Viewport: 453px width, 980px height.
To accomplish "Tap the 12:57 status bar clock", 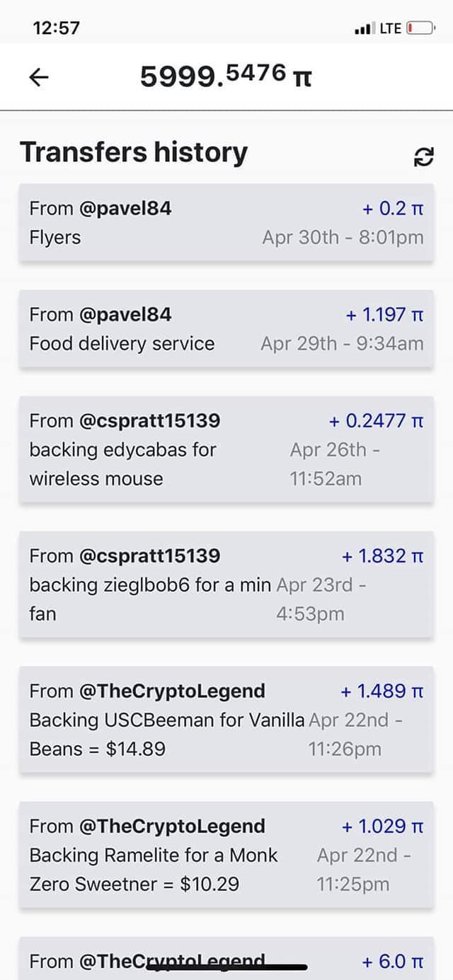I will click(x=57, y=28).
